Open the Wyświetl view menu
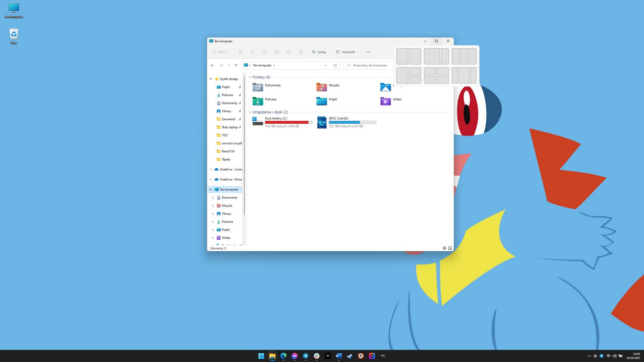Viewport: 644px width, 362px height. (347, 52)
